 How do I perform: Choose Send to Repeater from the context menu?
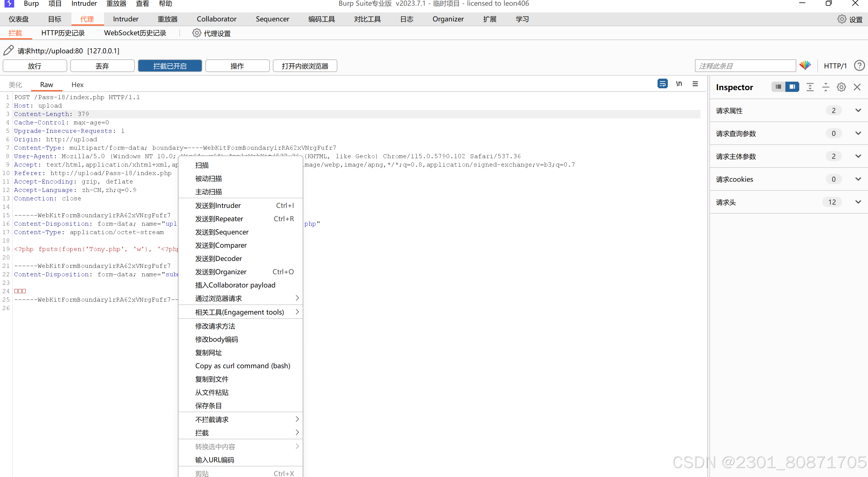point(219,219)
